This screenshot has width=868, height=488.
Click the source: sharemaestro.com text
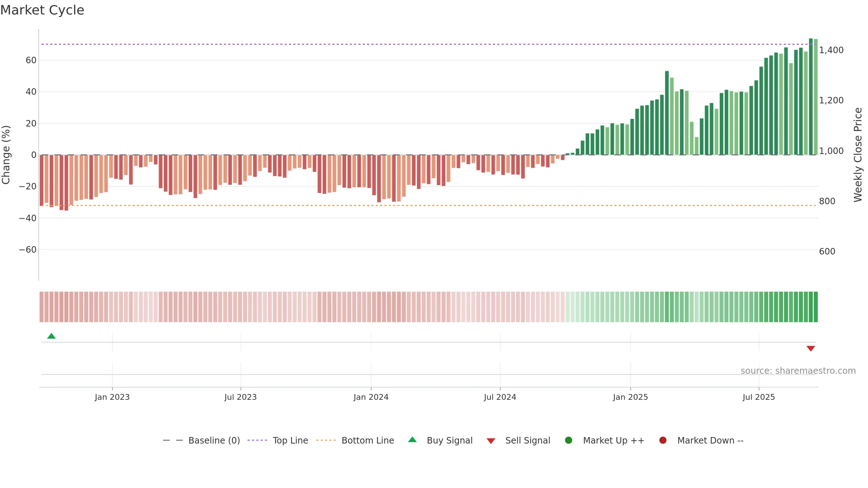click(798, 371)
